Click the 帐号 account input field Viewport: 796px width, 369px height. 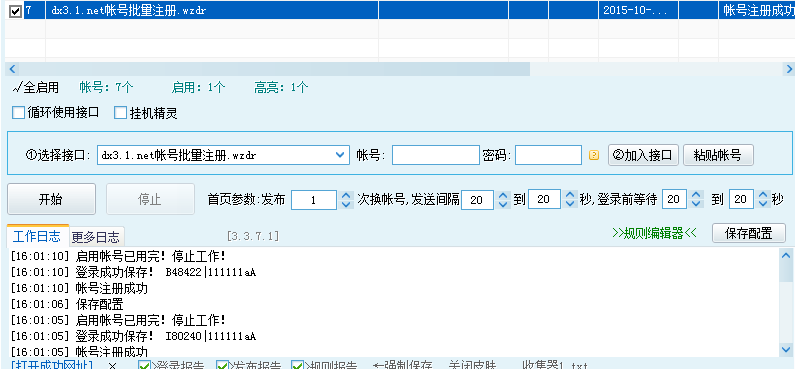(x=436, y=155)
